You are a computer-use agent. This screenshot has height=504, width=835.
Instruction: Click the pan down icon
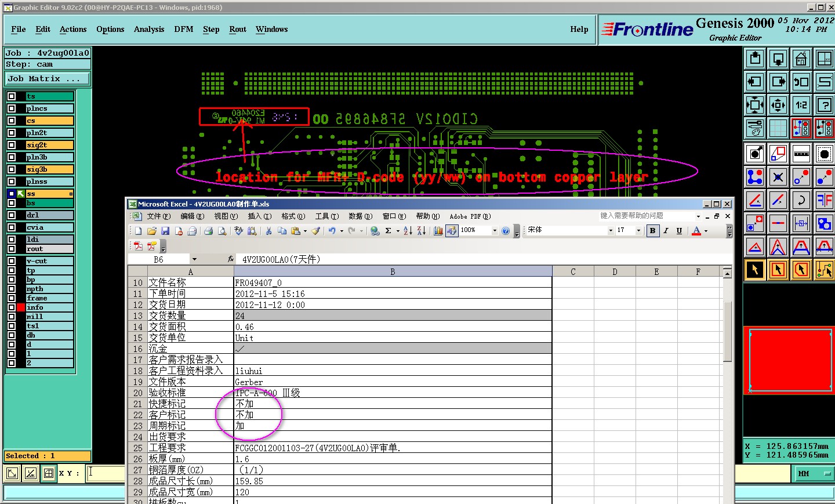[x=778, y=59]
